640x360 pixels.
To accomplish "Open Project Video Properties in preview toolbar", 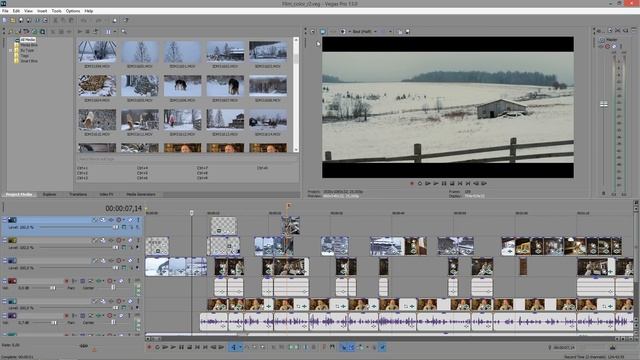I will (313, 31).
